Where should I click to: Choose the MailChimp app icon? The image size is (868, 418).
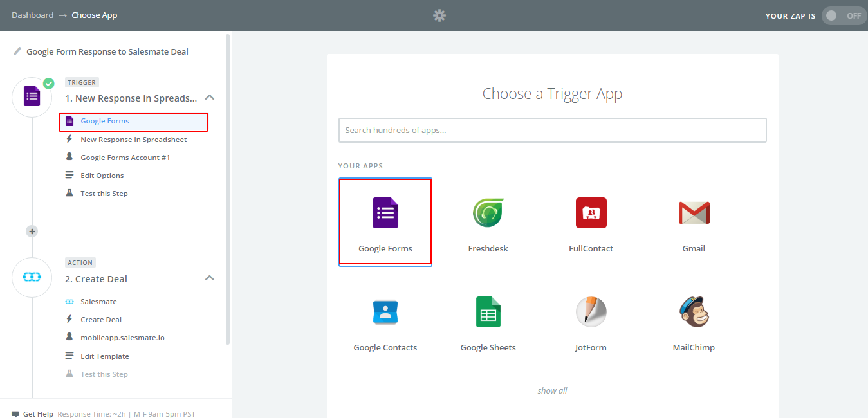[694, 312]
